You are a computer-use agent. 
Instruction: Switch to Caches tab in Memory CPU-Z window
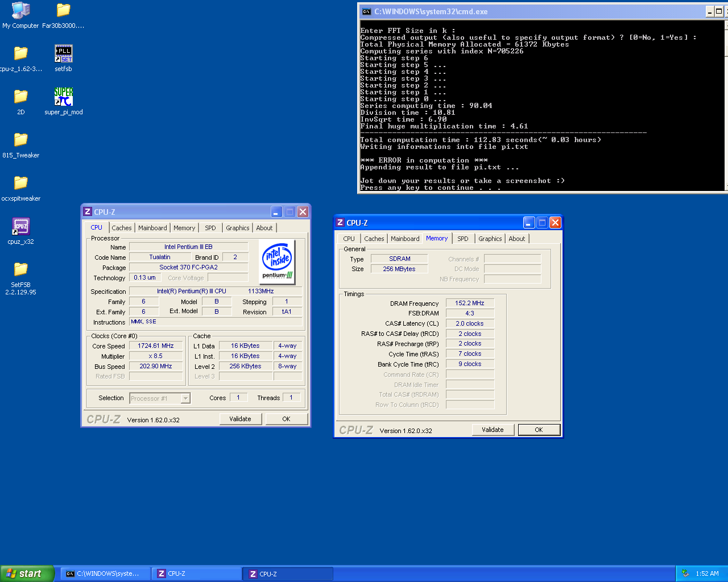(x=374, y=239)
